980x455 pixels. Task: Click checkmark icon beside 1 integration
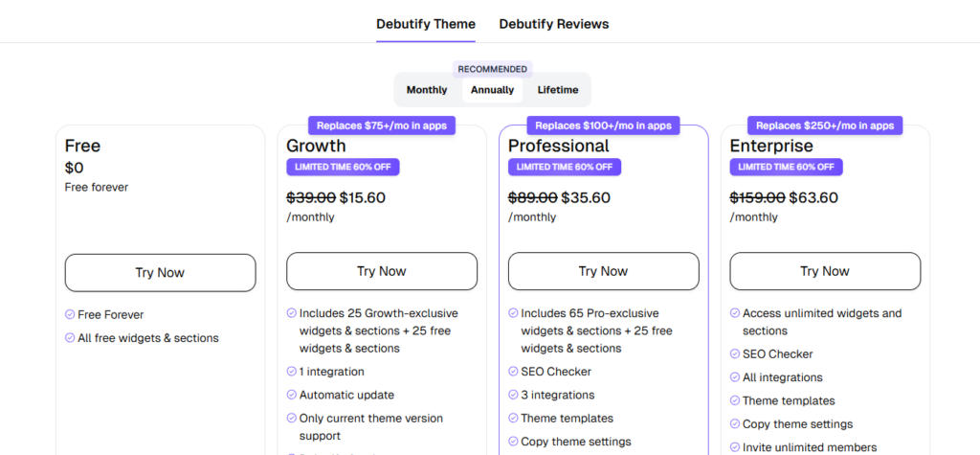[x=292, y=372]
